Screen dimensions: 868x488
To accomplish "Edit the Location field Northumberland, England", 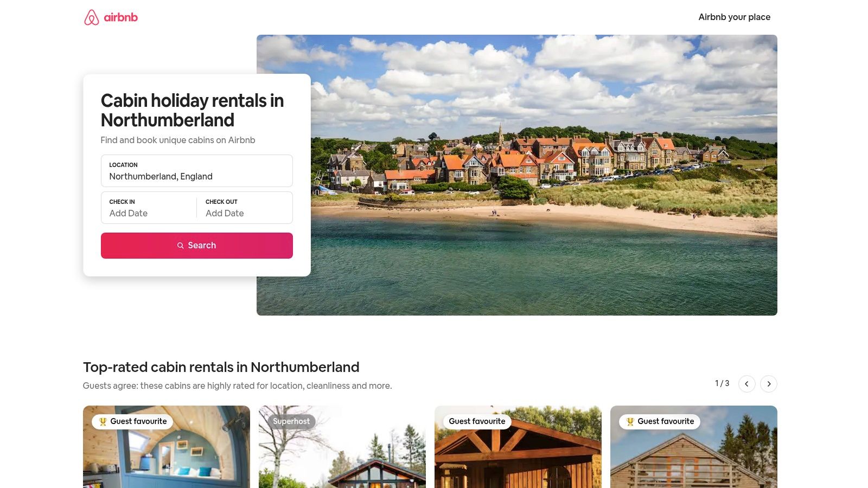I will tap(197, 171).
